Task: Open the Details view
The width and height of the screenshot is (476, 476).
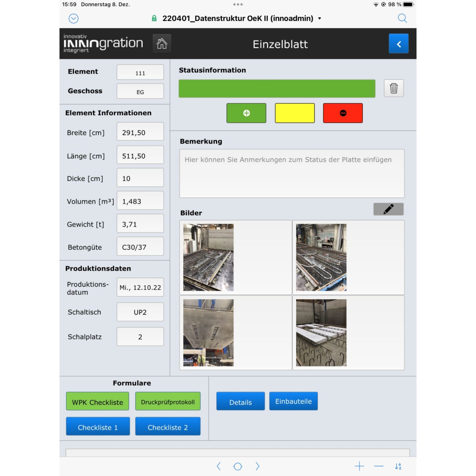Action: tap(240, 401)
